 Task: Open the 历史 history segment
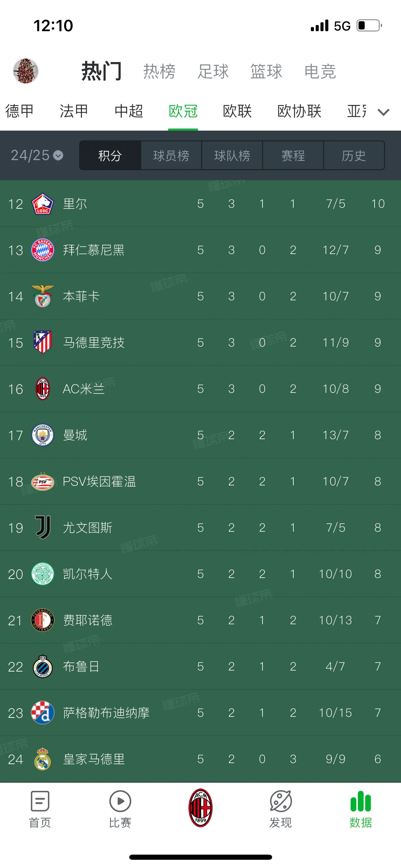click(x=354, y=156)
